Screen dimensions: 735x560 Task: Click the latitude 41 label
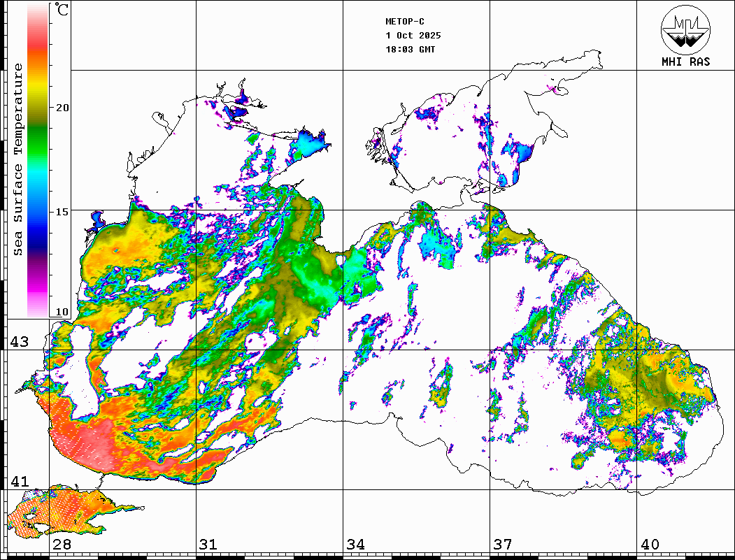pos(19,482)
